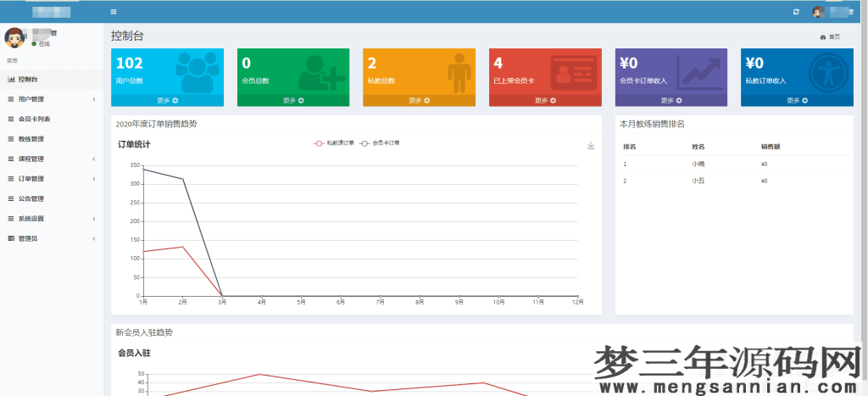Click the list icon beside 会员卡列表
868x396 pixels.
coord(11,119)
